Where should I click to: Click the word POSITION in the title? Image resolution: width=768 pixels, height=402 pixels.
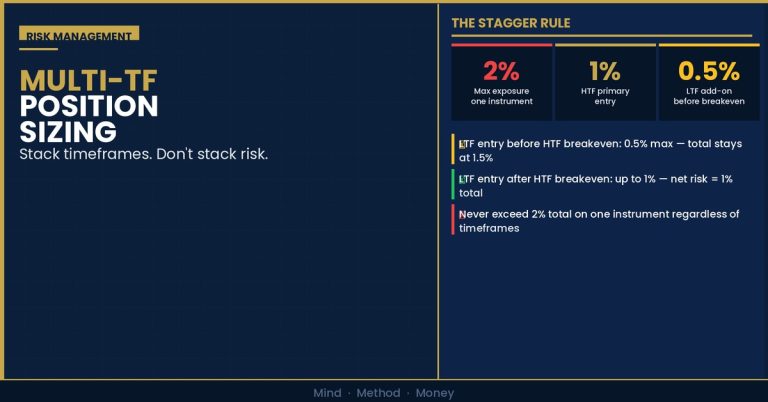[x=89, y=106]
